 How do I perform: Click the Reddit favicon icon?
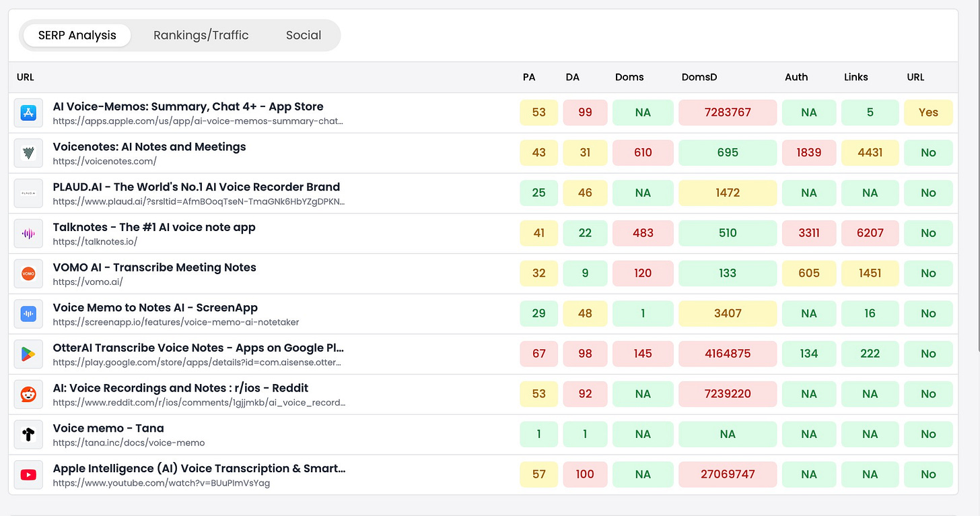[x=28, y=394]
